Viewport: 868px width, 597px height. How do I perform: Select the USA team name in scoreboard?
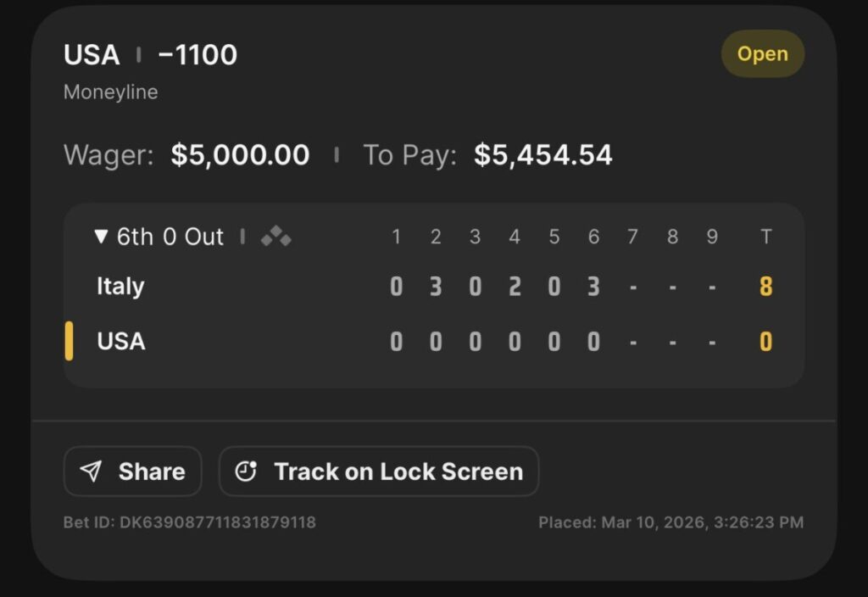(121, 341)
